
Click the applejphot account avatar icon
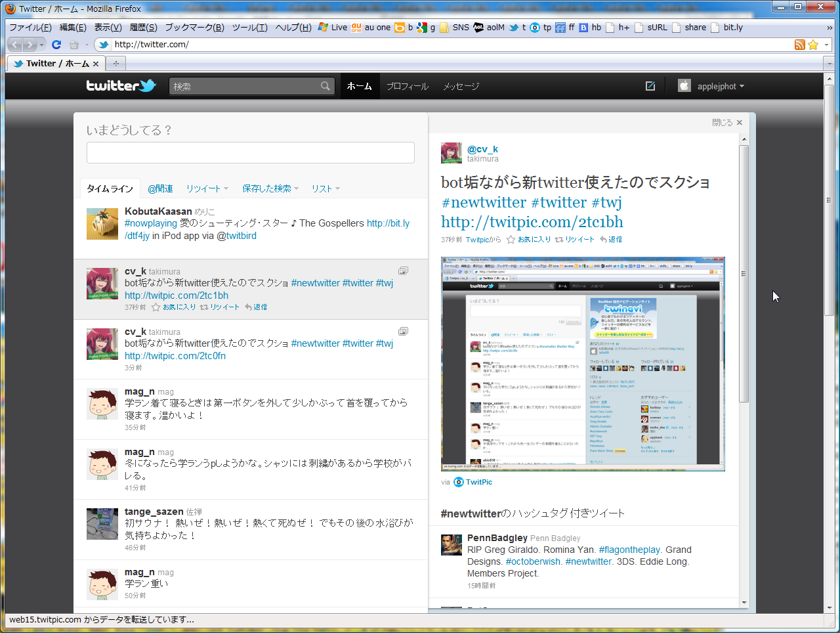pyautogui.click(x=684, y=86)
